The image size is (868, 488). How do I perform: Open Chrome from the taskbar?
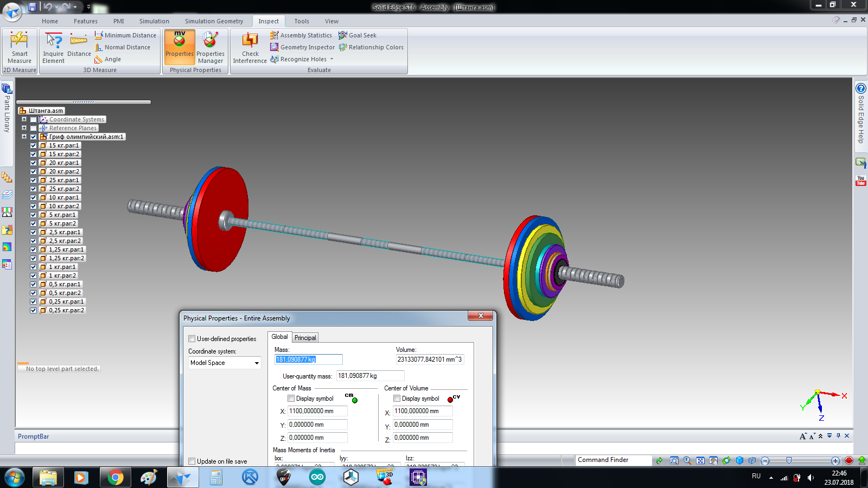pyautogui.click(x=114, y=477)
